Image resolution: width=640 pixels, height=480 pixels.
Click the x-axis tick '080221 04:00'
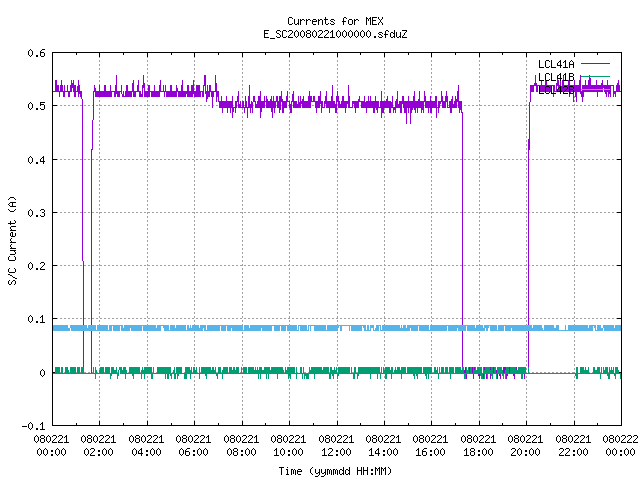pos(146,446)
